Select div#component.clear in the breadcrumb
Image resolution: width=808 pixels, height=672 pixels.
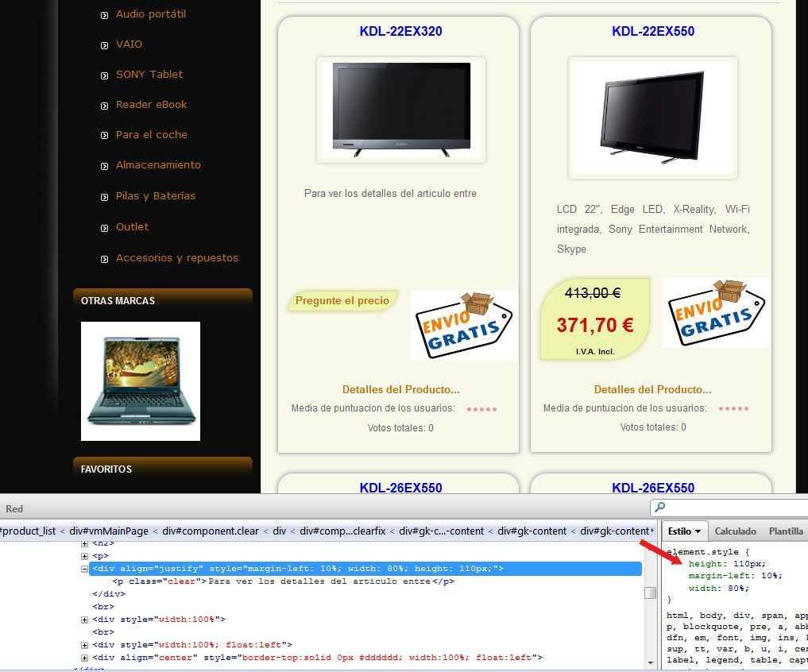[211, 531]
